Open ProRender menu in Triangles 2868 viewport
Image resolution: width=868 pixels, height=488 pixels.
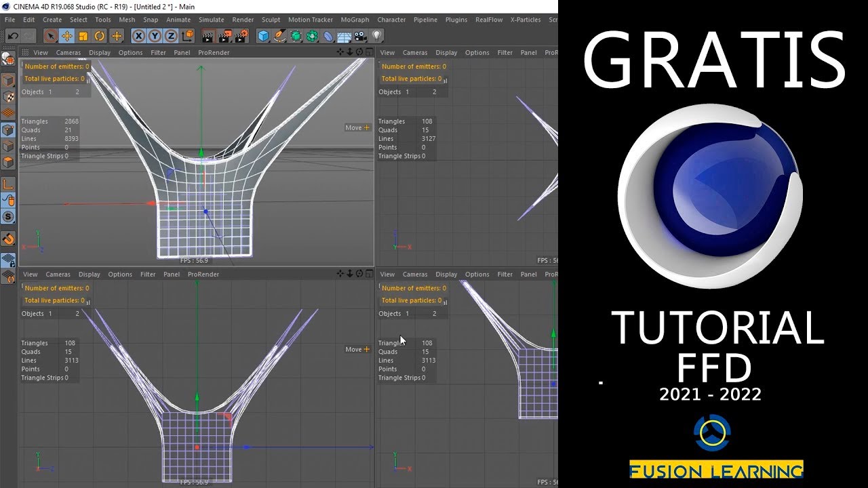click(x=214, y=52)
